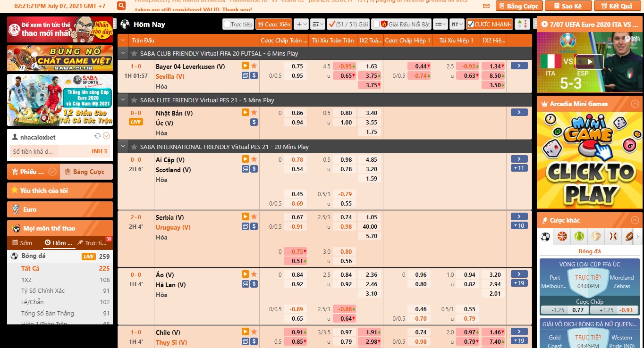The height and width of the screenshot is (348, 644).
Task: Expand the 19 more markets for Áo match
Action: (519, 283)
